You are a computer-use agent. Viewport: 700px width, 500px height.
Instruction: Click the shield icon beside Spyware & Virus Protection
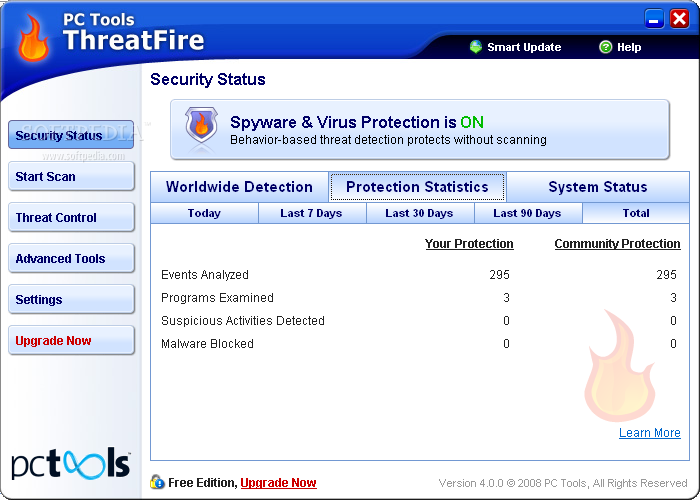(200, 129)
